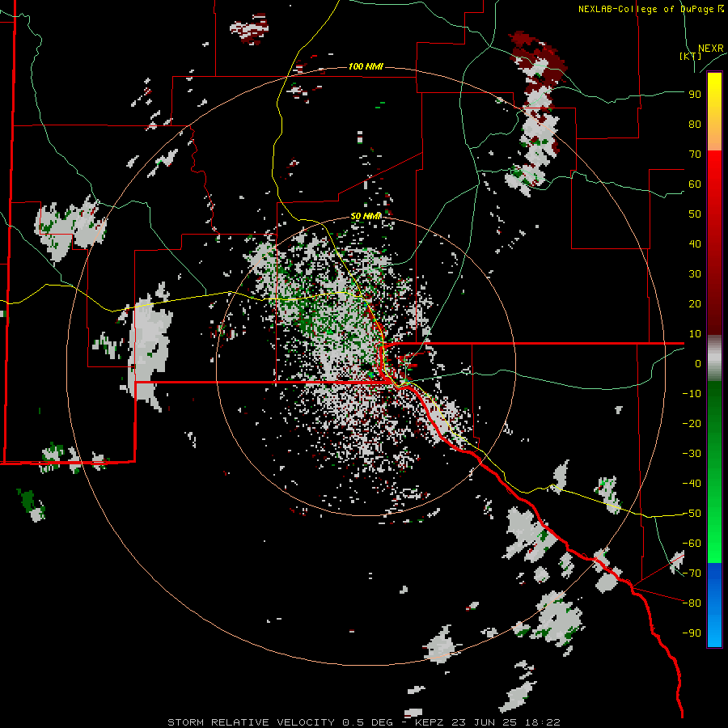Click the -20 scale value

pyautogui.click(x=692, y=424)
